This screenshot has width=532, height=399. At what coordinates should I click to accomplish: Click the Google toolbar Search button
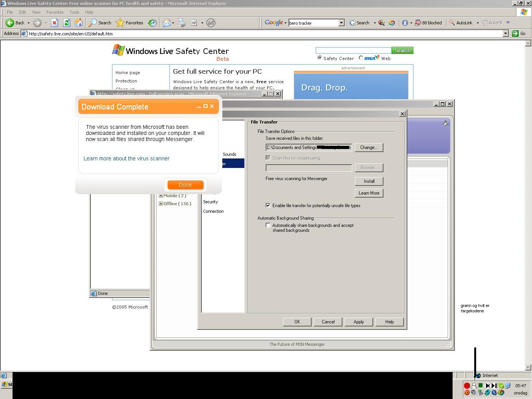coord(359,23)
